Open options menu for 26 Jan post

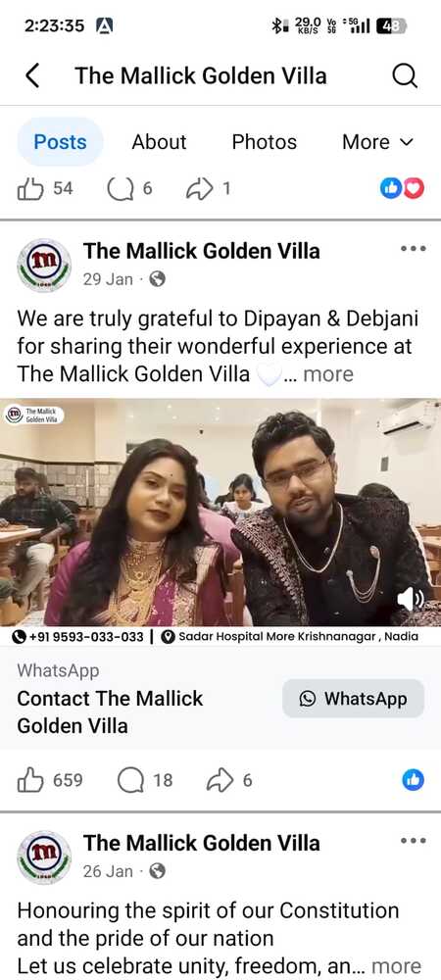click(413, 841)
